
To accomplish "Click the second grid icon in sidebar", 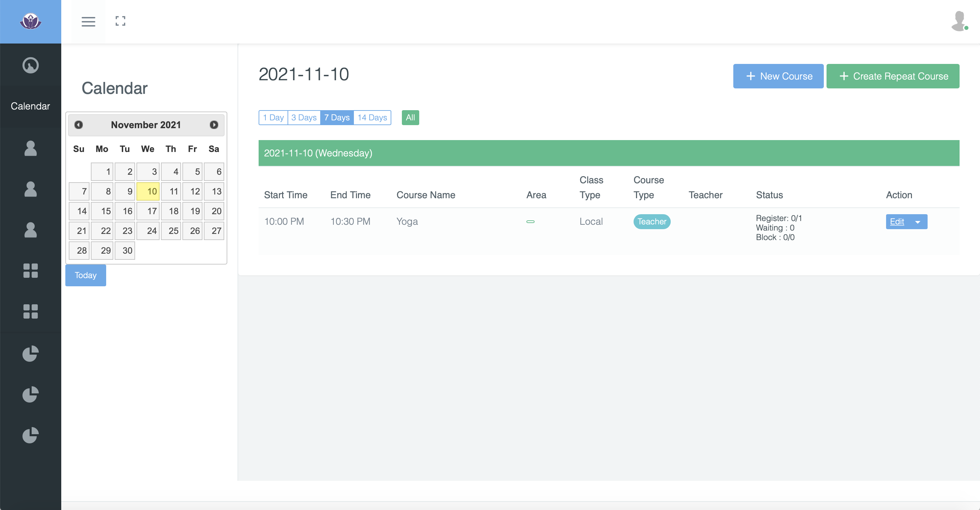I will [x=30, y=311].
